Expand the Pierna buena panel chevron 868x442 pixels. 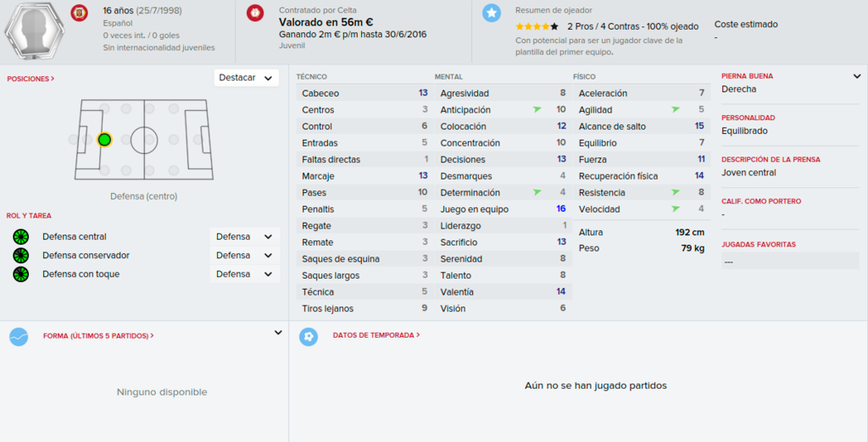coord(857,76)
